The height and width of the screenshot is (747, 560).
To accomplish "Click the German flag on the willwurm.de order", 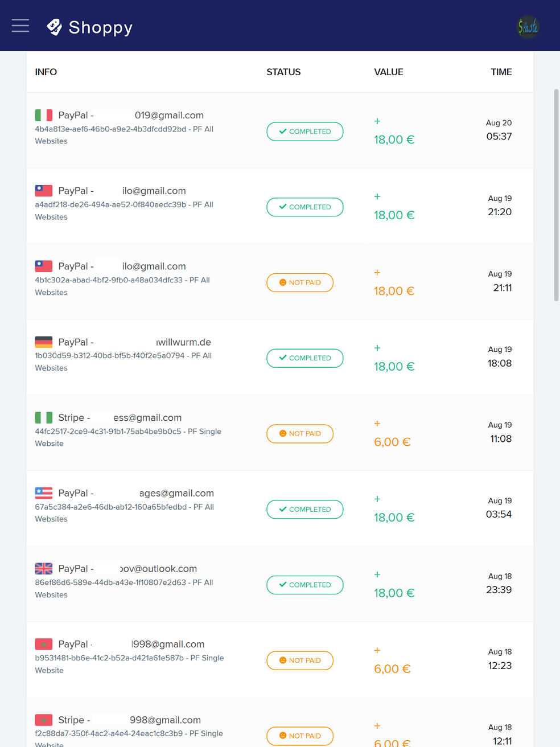I will [44, 342].
